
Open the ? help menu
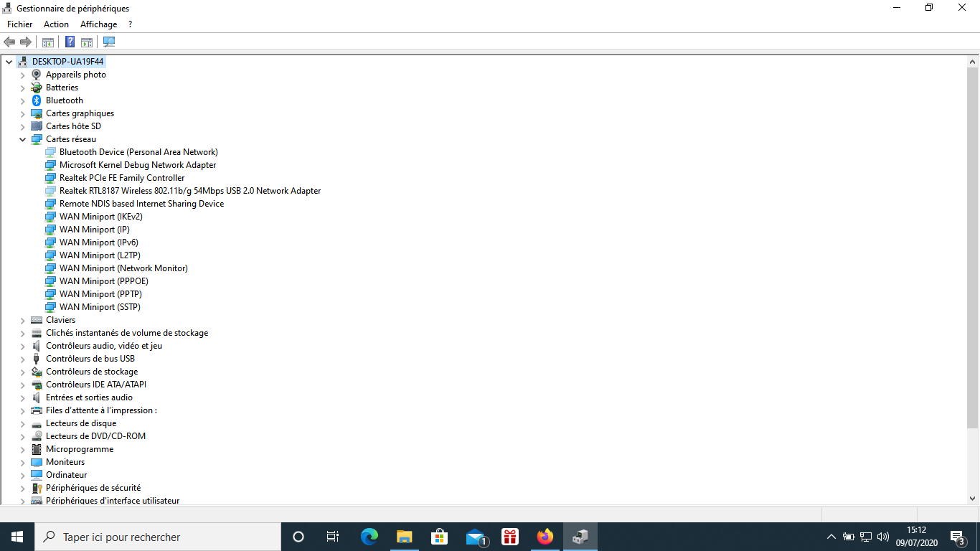coord(130,24)
